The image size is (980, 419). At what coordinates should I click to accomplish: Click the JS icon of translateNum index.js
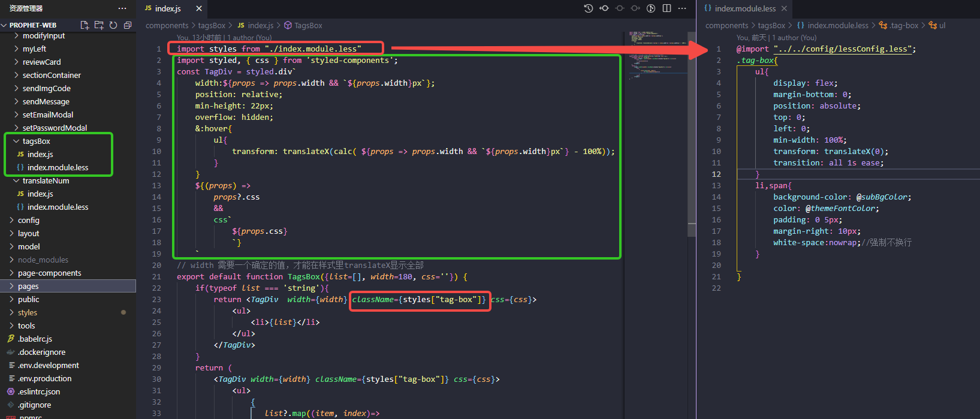[x=20, y=194]
